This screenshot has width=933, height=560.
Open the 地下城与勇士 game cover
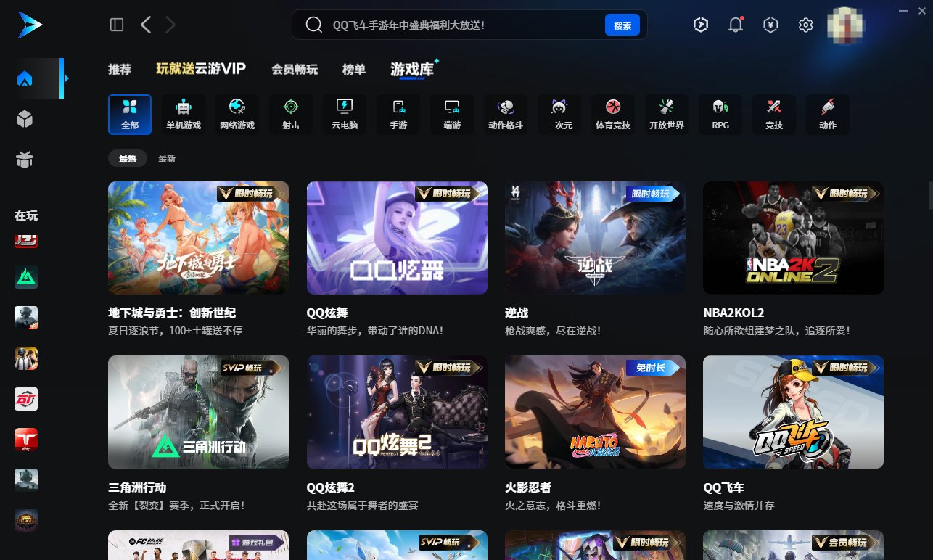coord(198,238)
